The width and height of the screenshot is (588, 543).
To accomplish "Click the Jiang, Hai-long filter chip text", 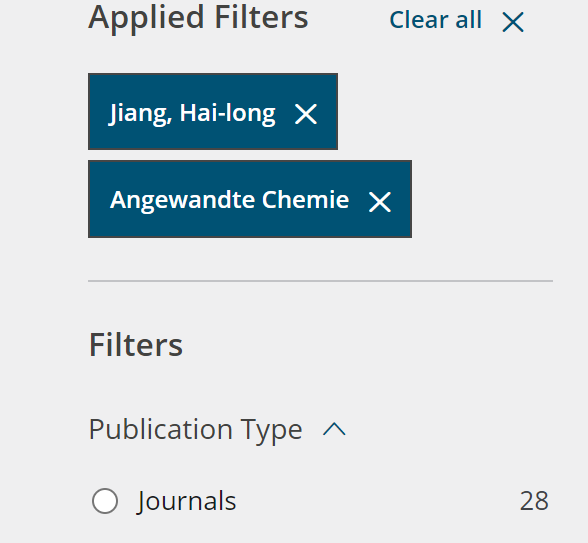I will [x=192, y=113].
